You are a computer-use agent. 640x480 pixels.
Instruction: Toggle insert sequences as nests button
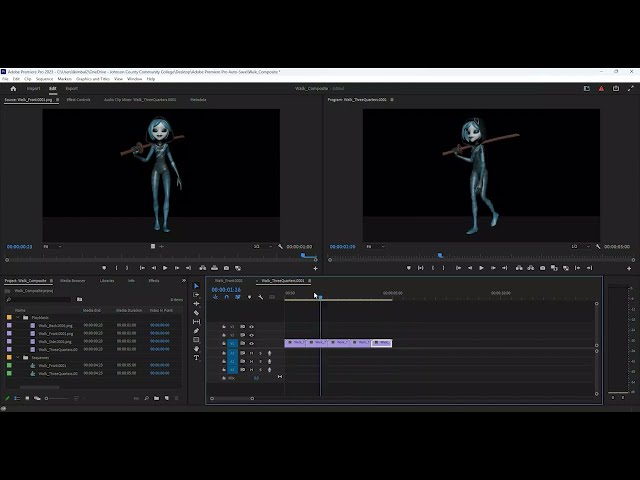click(x=215, y=297)
